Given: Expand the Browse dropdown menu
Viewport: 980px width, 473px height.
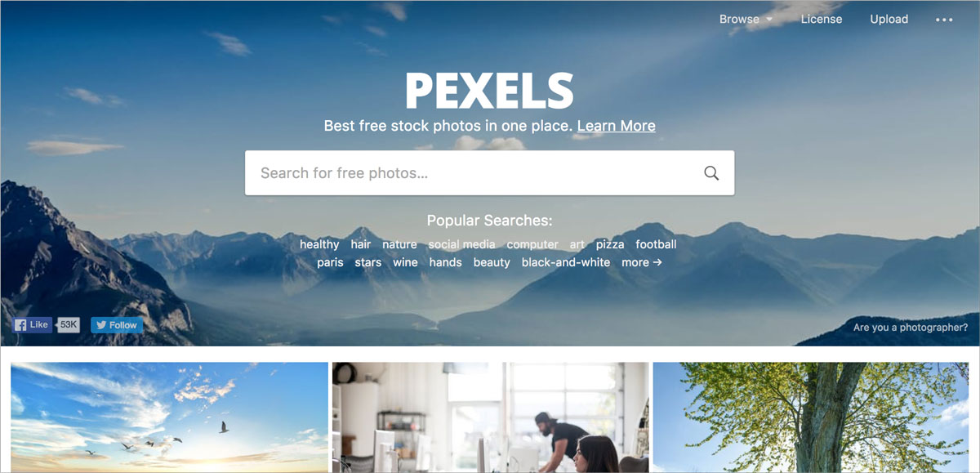Looking at the screenshot, I should point(746,19).
